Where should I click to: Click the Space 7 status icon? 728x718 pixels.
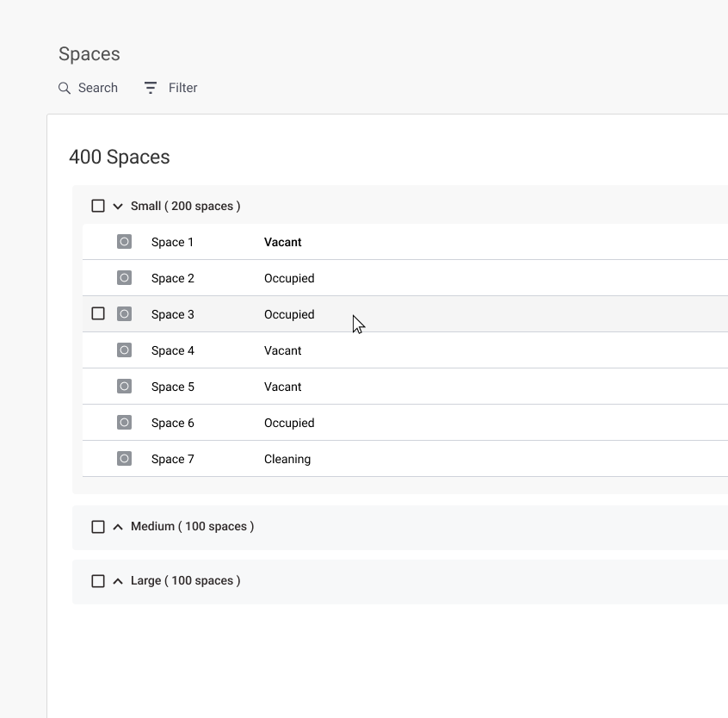(x=124, y=458)
